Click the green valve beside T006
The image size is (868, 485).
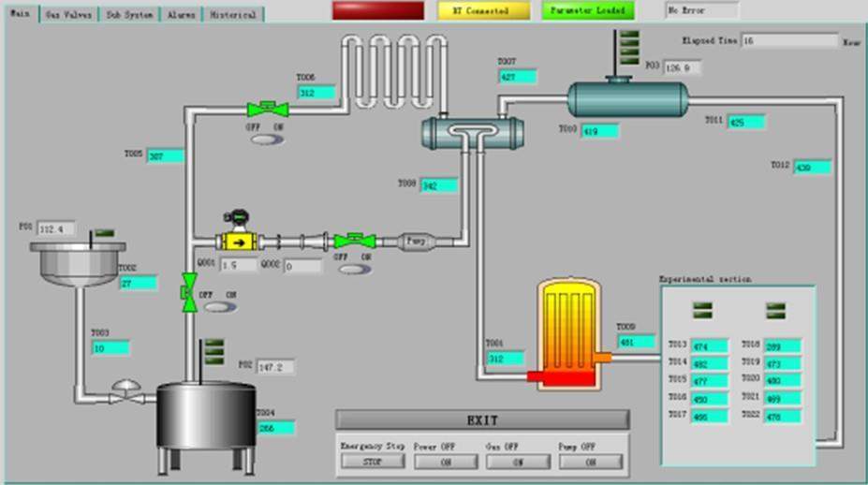pyautogui.click(x=268, y=109)
